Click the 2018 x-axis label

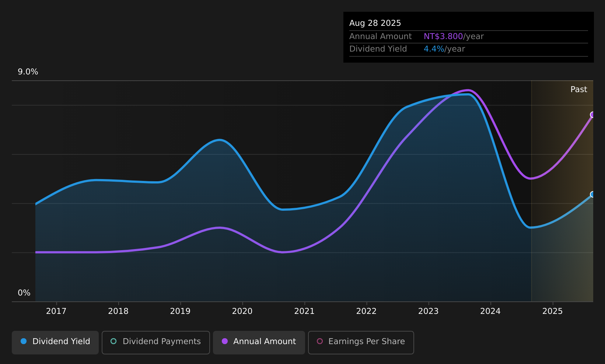118,311
